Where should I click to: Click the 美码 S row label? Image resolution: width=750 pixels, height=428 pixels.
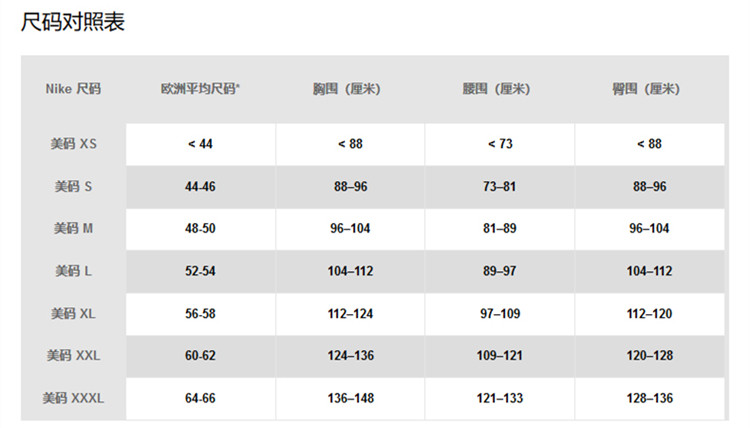74,186
